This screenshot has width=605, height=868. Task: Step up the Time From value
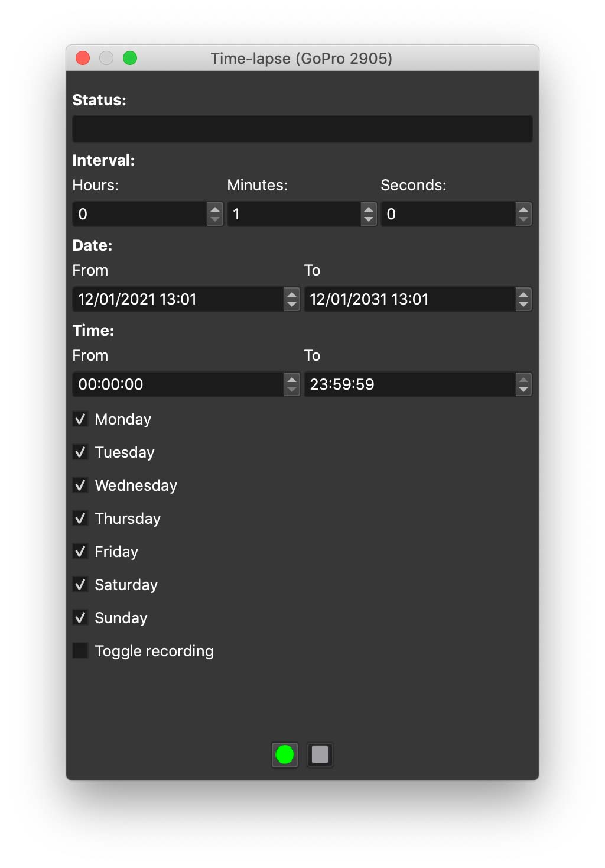click(292, 380)
